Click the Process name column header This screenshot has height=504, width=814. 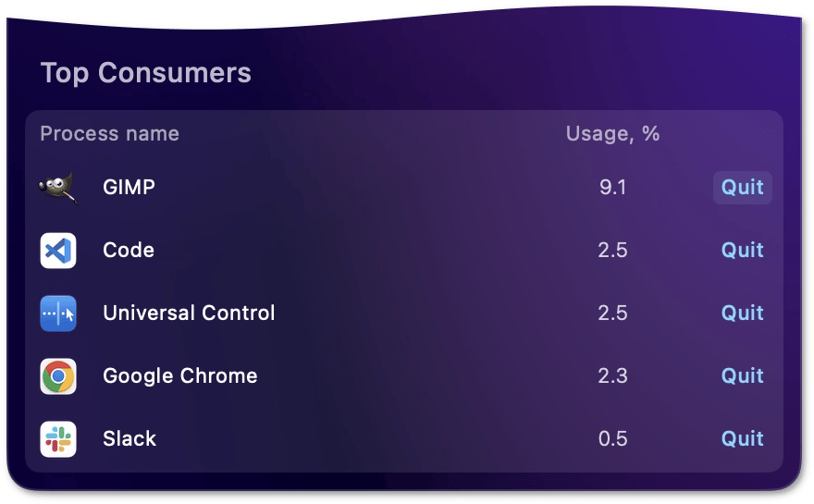109,134
